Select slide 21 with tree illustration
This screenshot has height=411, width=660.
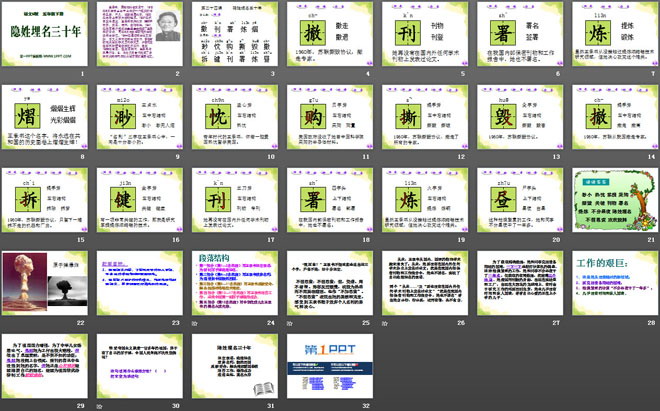615,200
